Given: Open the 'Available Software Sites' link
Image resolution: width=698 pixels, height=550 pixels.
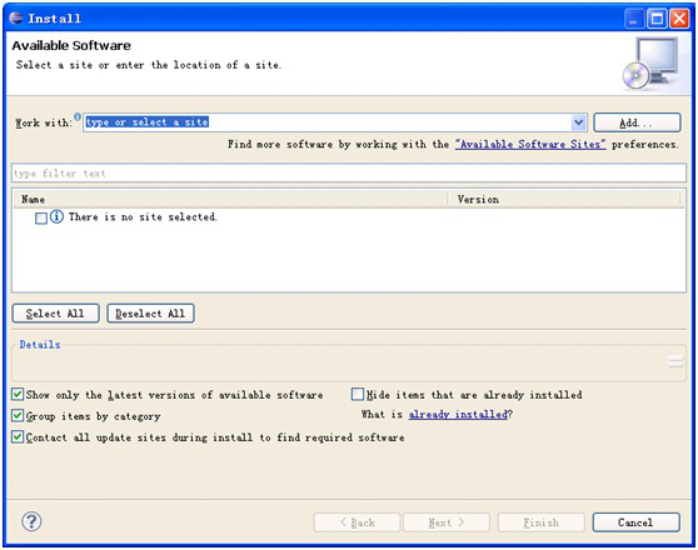Looking at the screenshot, I should click(530, 144).
